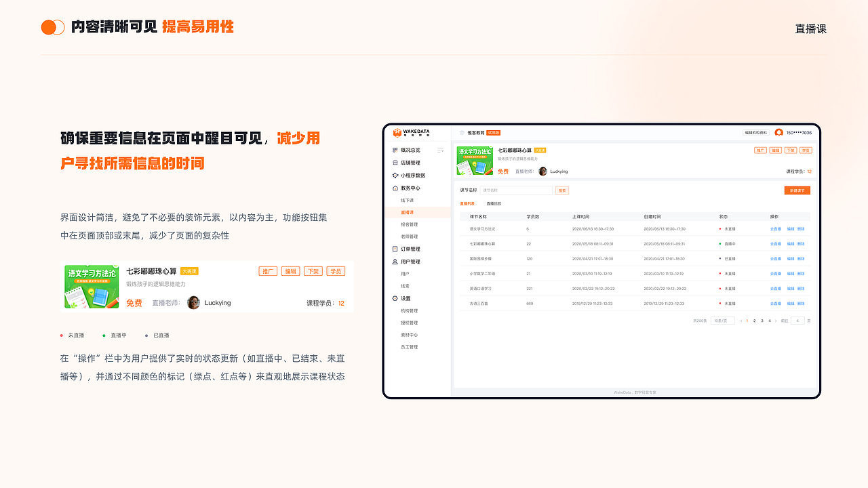Image resolution: width=868 pixels, height=488 pixels.
Task: Open 机构管理 under settings
Action: pyautogui.click(x=409, y=310)
